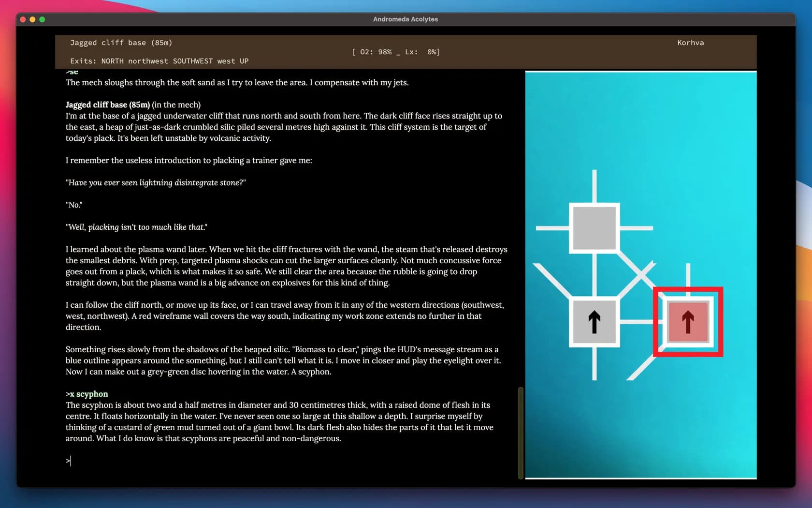Click the O2 98% oxygen indicator
Screen dimensions: 812x508
(376, 52)
